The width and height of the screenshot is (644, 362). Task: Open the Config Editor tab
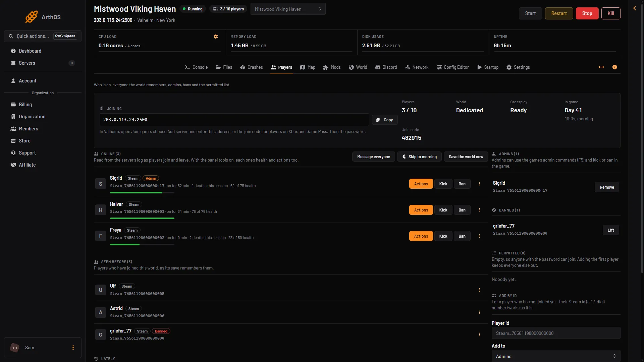pyautogui.click(x=452, y=67)
